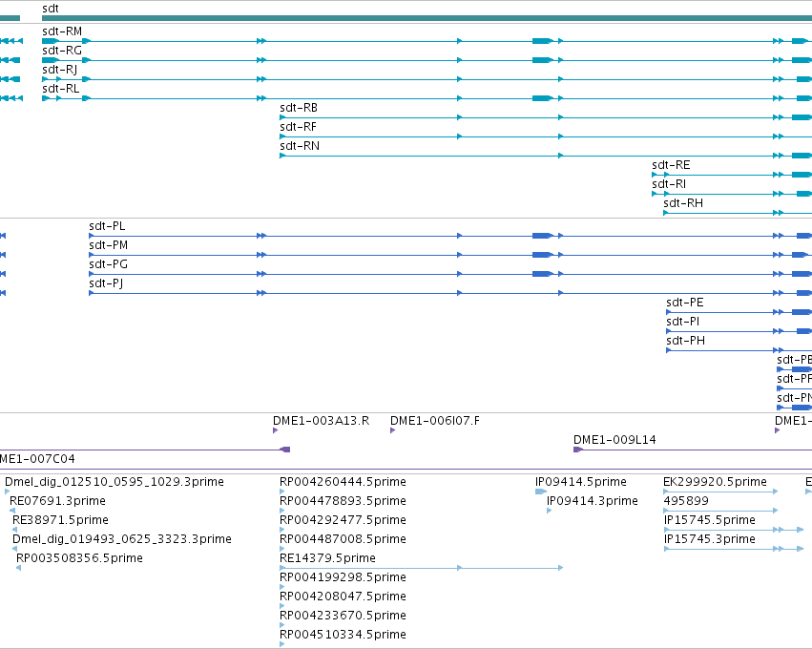
Task: Click the purple start block of DME1-009L14
Action: (577, 450)
